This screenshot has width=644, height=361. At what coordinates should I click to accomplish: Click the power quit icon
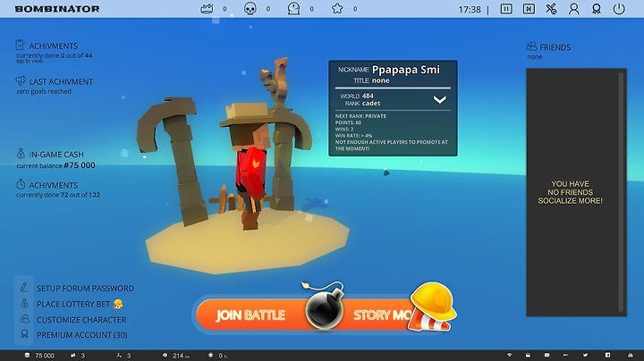[x=619, y=9]
